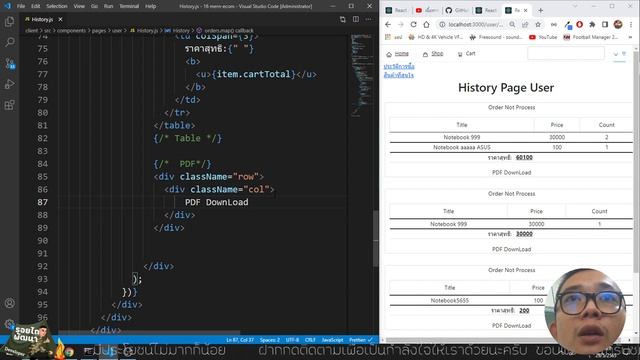
Task: Open the Chrome side panel icon
Action: pyautogui.click(x=605, y=24)
